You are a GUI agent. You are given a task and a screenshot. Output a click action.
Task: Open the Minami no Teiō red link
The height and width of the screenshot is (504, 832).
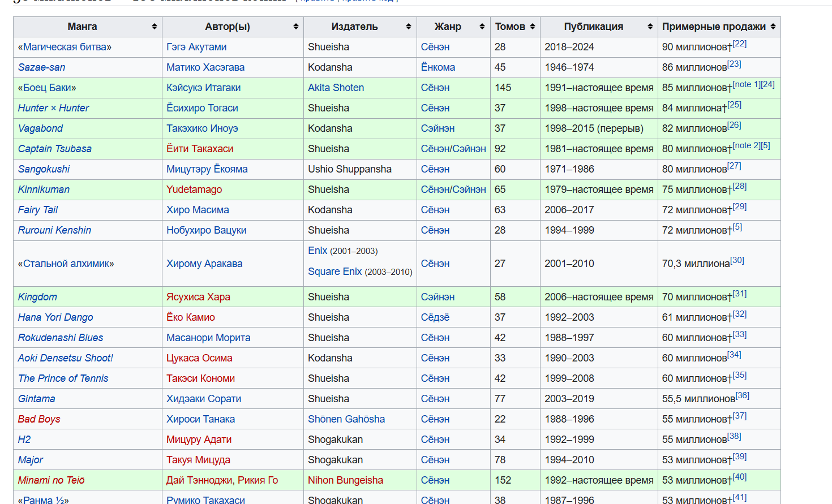click(51, 480)
